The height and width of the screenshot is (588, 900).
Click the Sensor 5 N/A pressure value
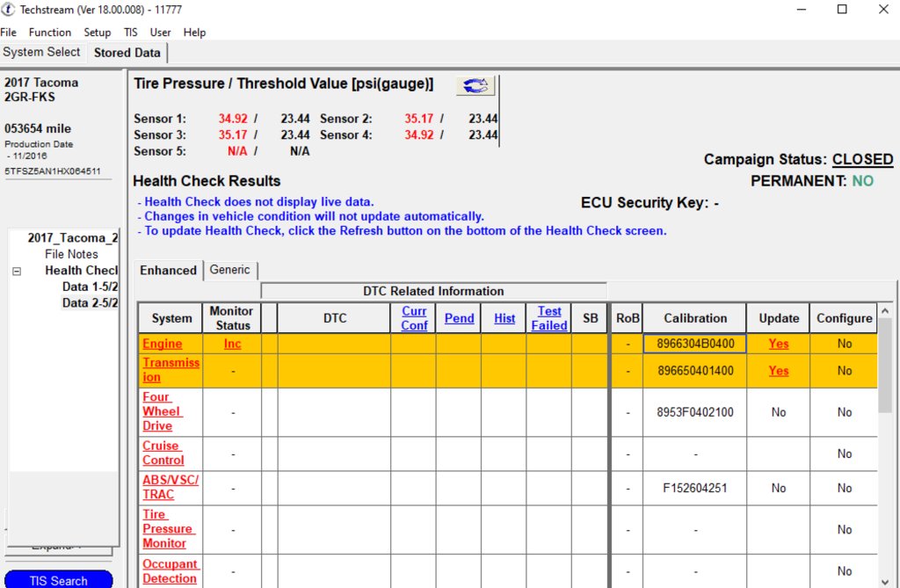tap(237, 151)
